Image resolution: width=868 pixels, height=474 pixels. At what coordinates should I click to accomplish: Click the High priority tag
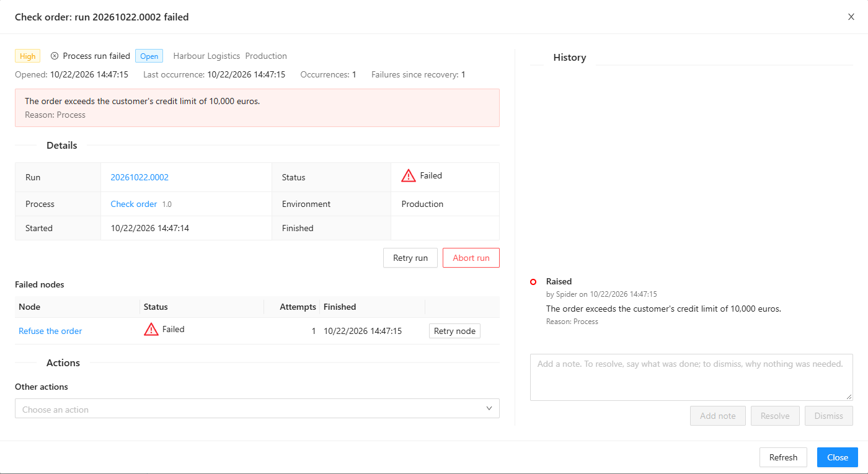(28, 56)
